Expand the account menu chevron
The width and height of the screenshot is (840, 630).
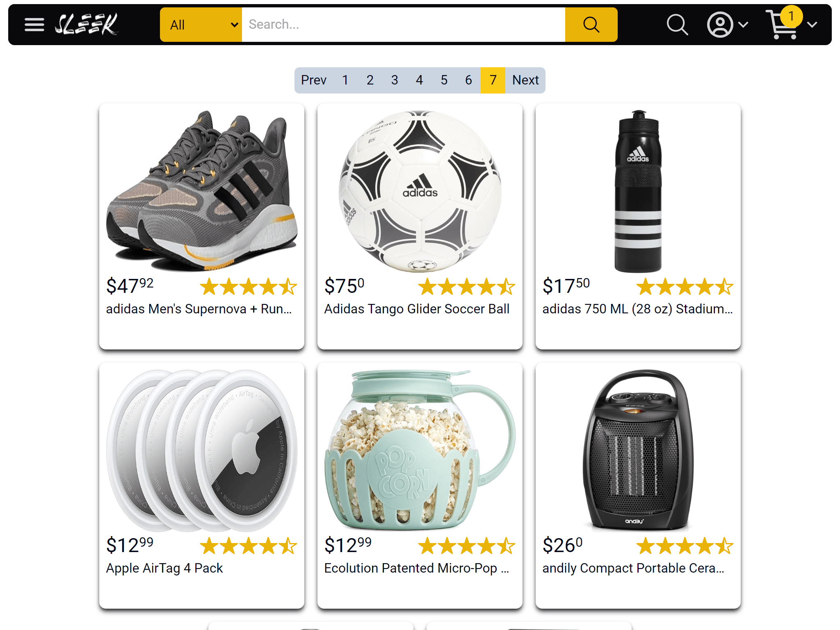point(743,25)
